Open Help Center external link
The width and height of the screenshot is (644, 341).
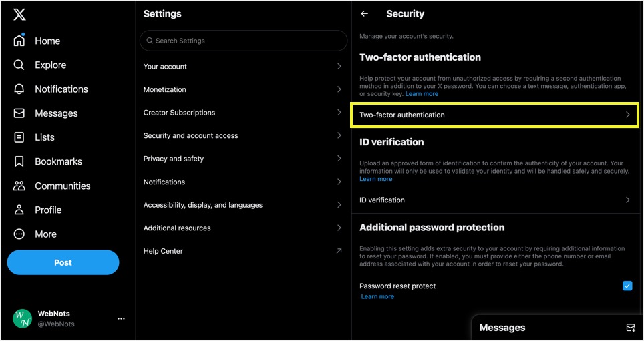tap(243, 251)
